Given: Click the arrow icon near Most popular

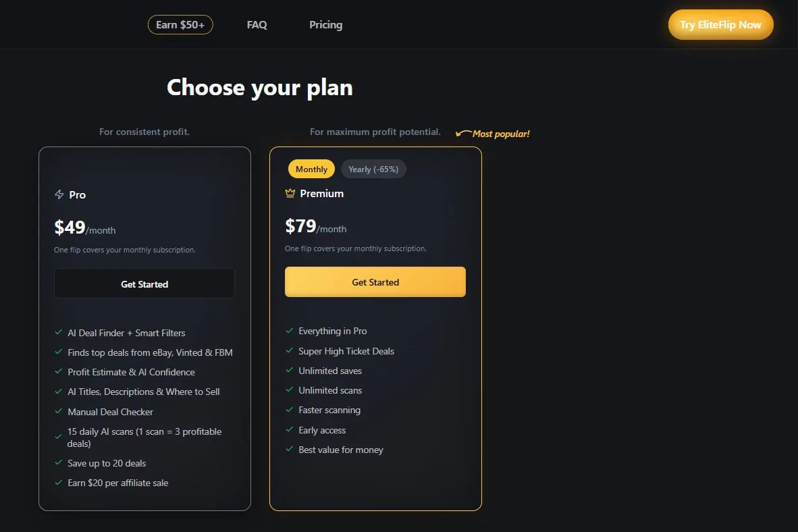Looking at the screenshot, I should [x=463, y=134].
